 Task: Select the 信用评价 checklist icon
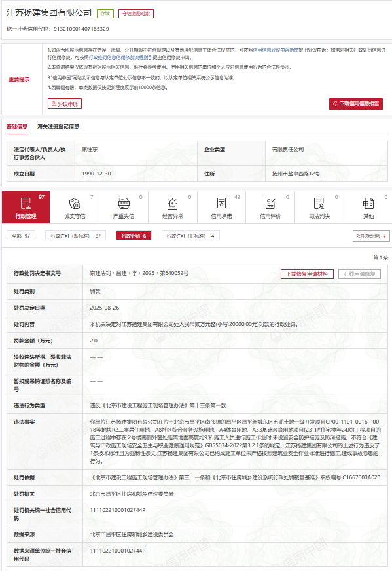click(270, 203)
